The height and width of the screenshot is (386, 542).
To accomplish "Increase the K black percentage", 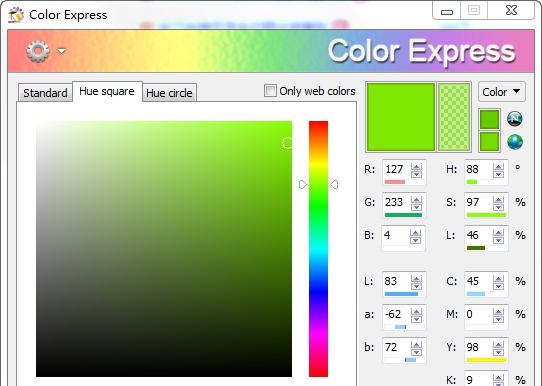I will pyautogui.click(x=498, y=377).
